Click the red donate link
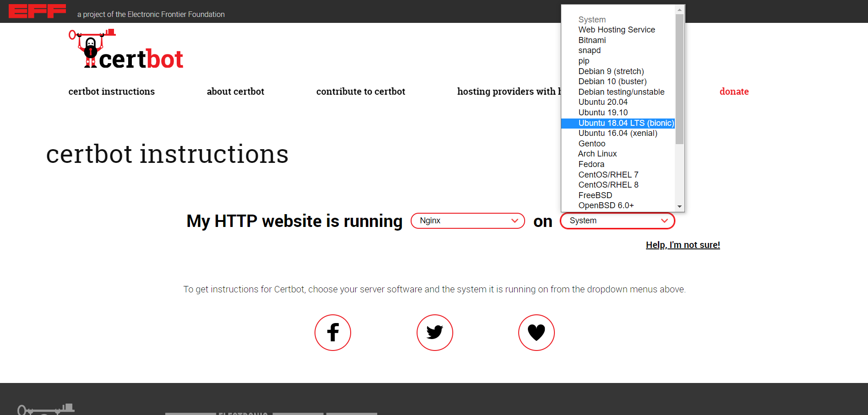868x415 pixels. click(x=734, y=92)
